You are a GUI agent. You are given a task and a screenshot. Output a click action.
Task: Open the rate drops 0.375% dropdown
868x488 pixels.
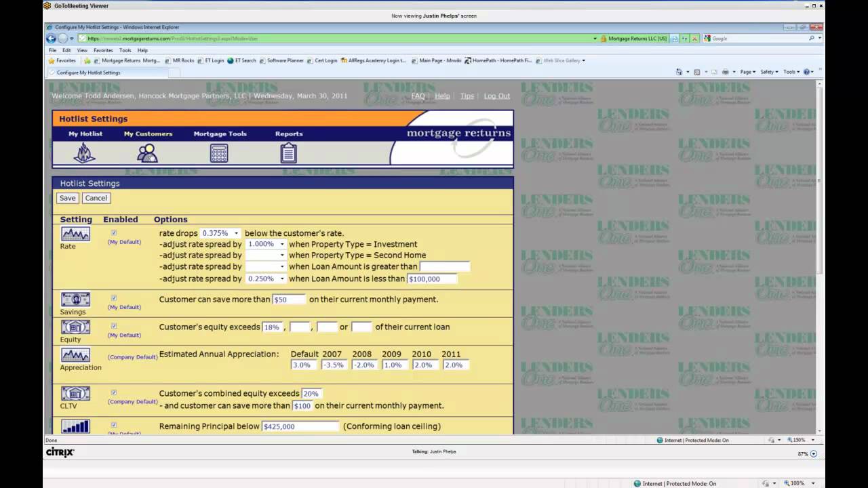coord(220,233)
